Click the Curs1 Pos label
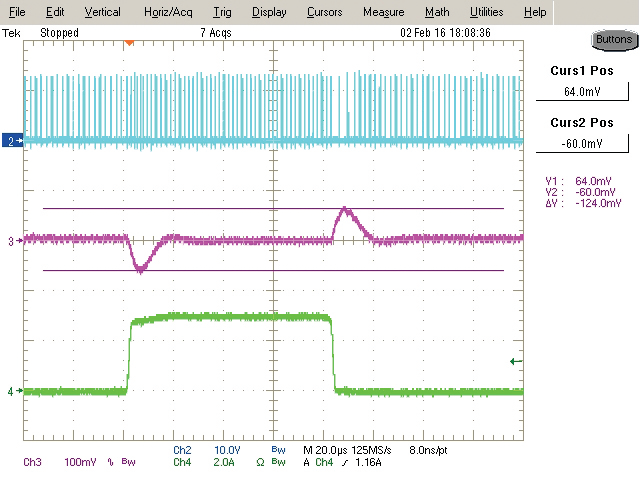The image size is (640, 480). 582,71
